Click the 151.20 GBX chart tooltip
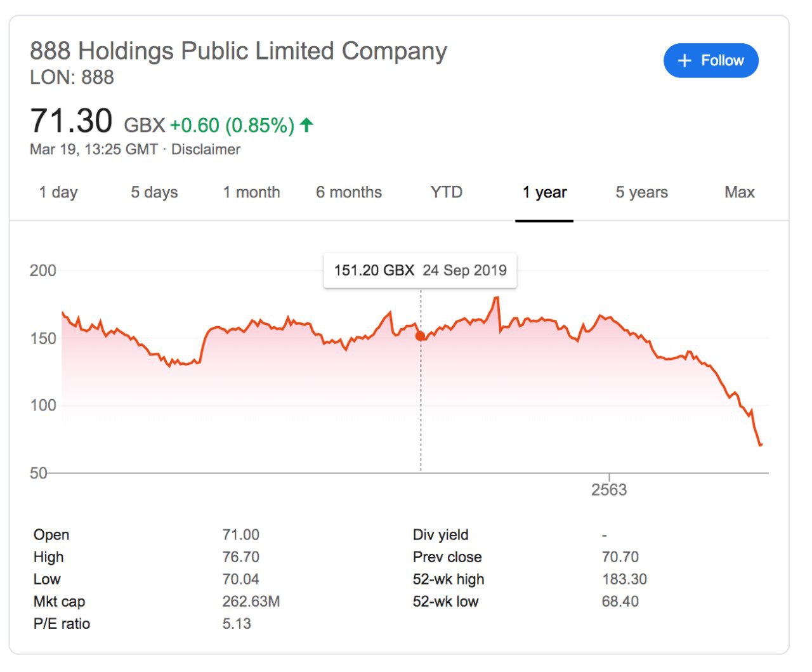This screenshot has width=812, height=672. 420,271
